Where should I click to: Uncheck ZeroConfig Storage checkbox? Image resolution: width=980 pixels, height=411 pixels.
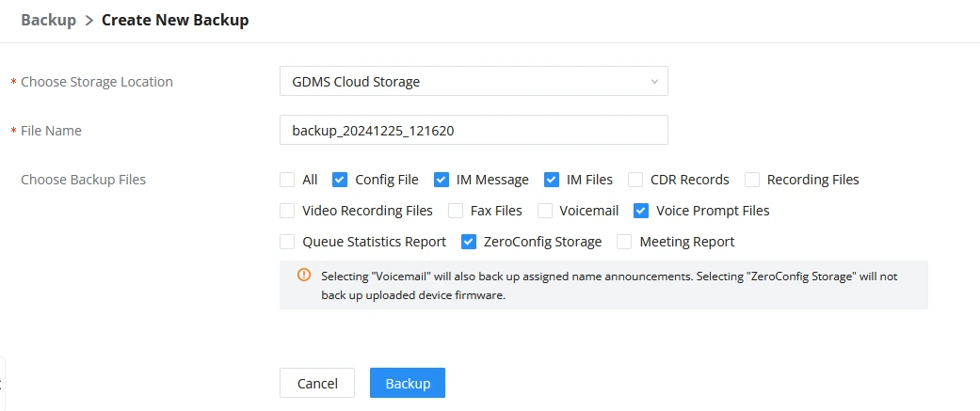coord(469,242)
